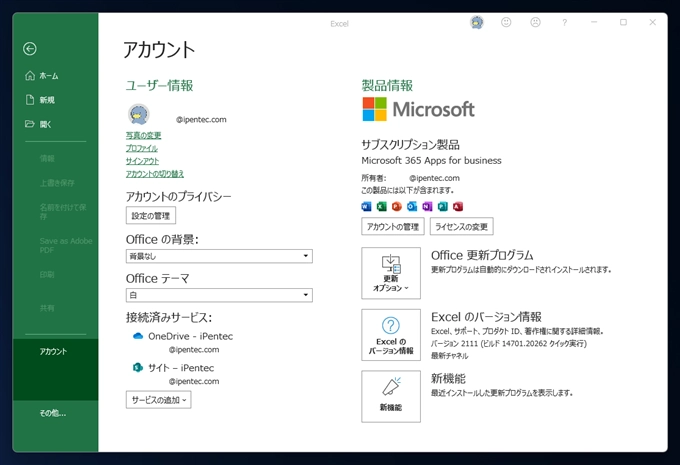Click the OneDrive cloud icon
This screenshot has width=680, height=465.
click(x=138, y=336)
